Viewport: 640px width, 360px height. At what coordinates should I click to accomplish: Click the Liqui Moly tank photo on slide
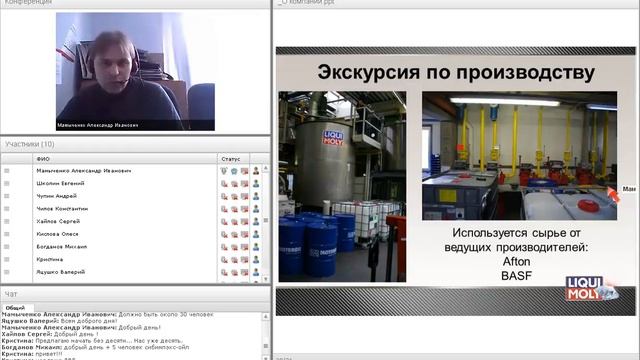pos(342,187)
